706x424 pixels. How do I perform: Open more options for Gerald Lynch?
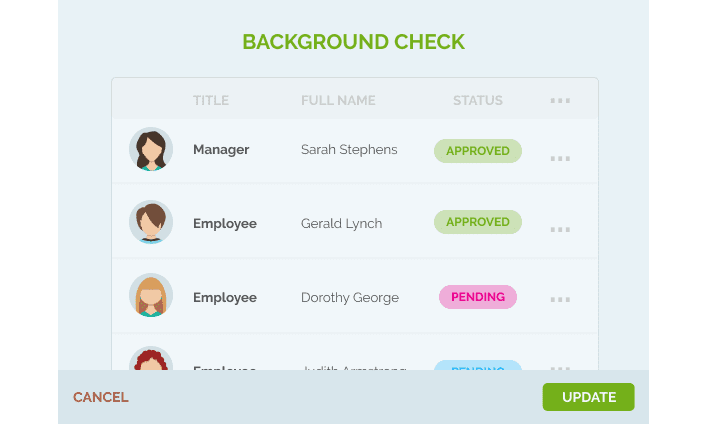[x=560, y=229]
